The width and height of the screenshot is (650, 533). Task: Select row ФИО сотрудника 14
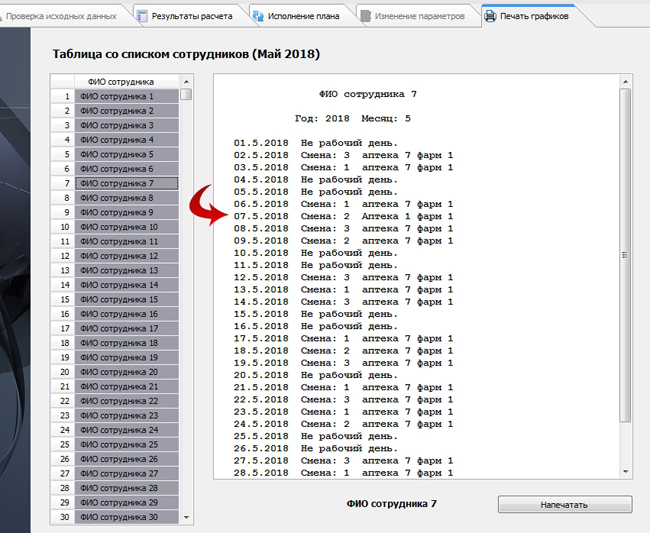126,285
